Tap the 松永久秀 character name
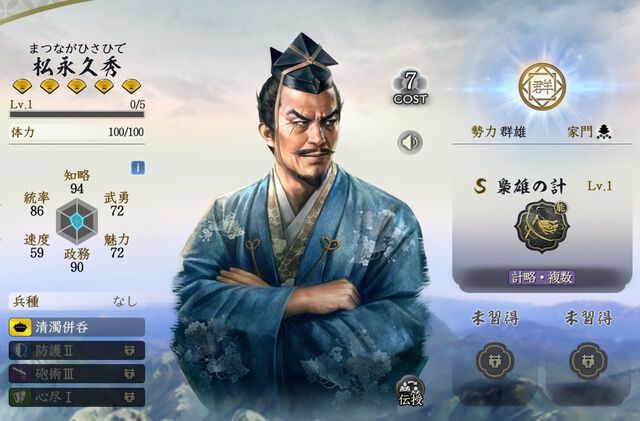 pos(77,67)
